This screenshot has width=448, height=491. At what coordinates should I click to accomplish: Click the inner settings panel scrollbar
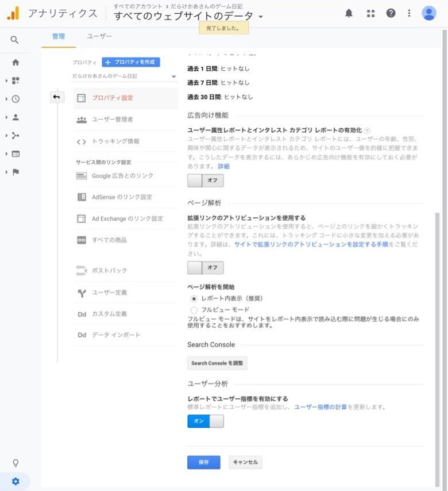[437, 349]
